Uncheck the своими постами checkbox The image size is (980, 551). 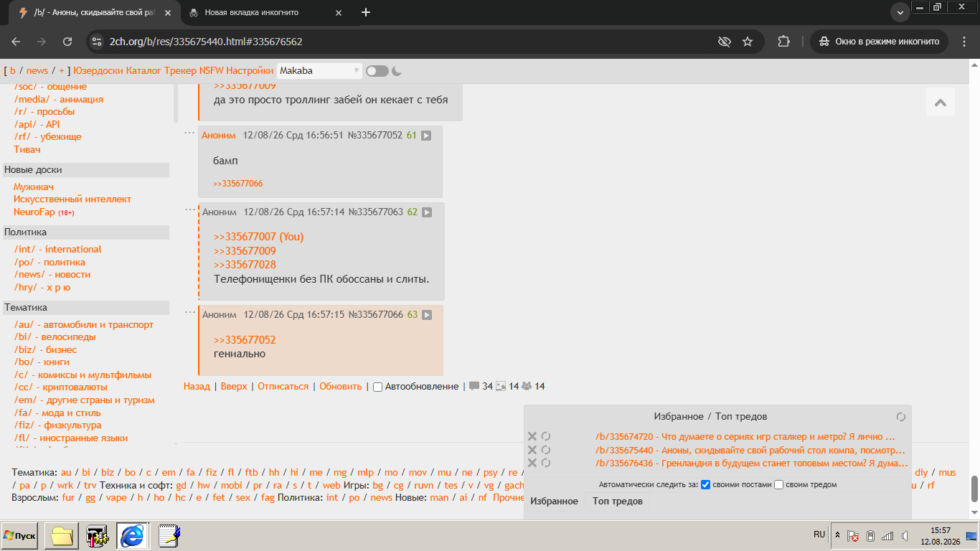[705, 484]
